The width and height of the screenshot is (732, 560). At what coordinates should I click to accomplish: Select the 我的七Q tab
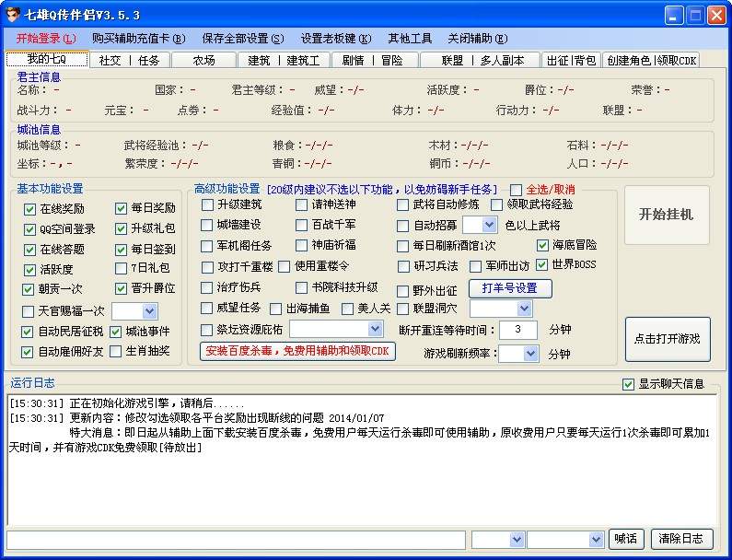point(47,59)
